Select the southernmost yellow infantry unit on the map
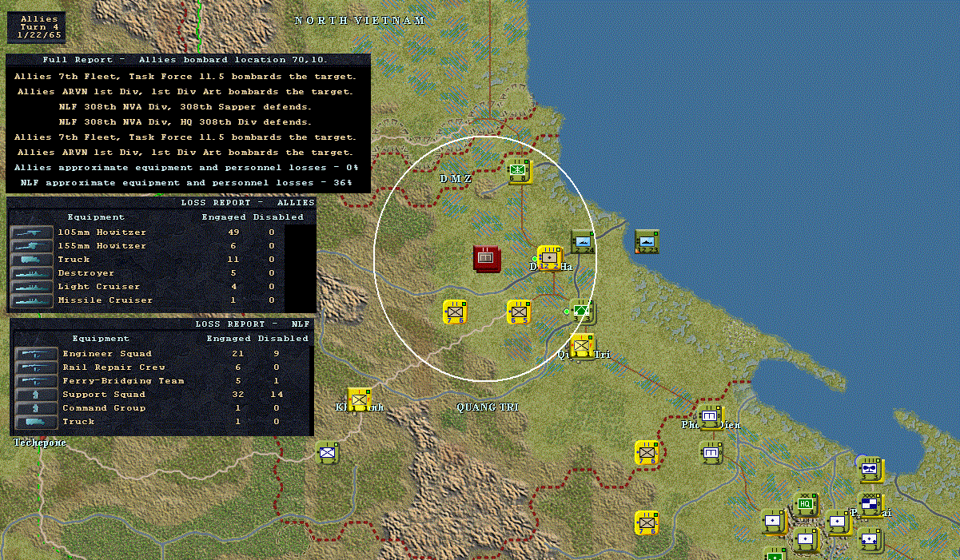 pyautogui.click(x=647, y=523)
